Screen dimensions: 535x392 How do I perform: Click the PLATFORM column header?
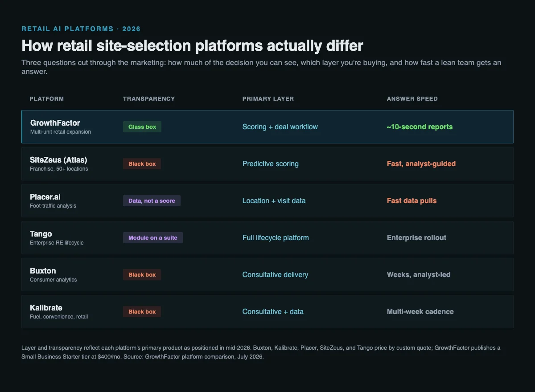pyautogui.click(x=47, y=98)
